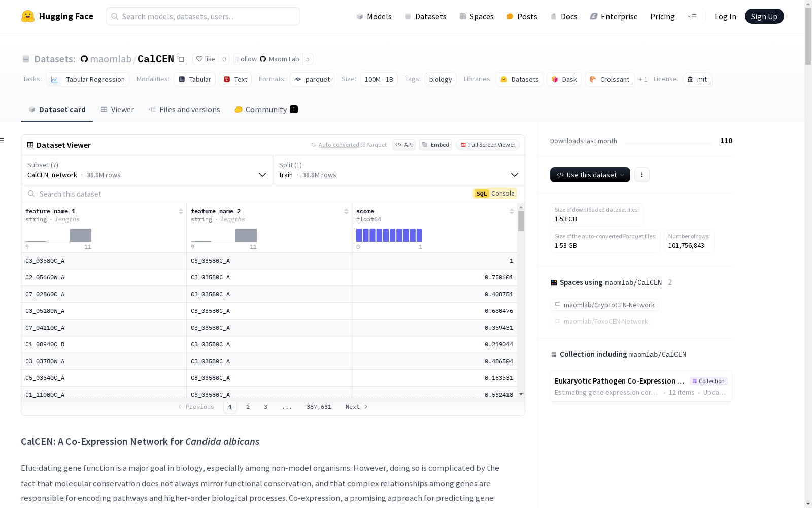Open the Enterprise page
812x508 pixels.
[x=614, y=16]
